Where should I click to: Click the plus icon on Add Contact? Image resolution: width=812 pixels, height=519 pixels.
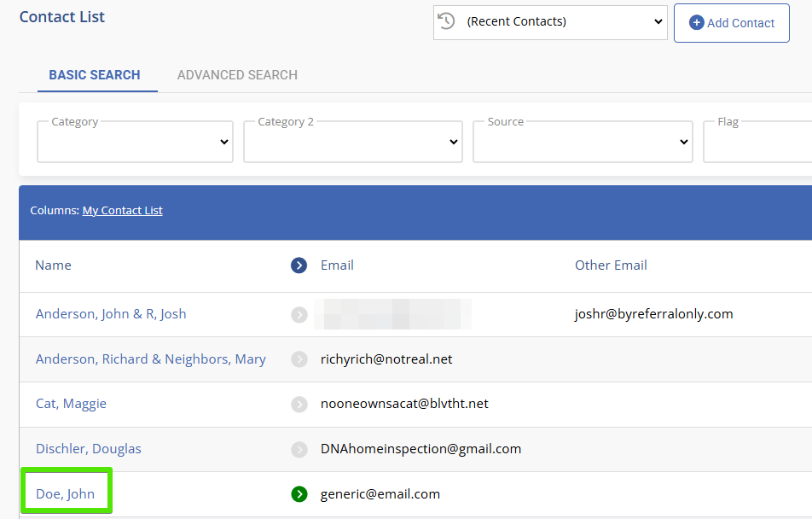coord(696,23)
